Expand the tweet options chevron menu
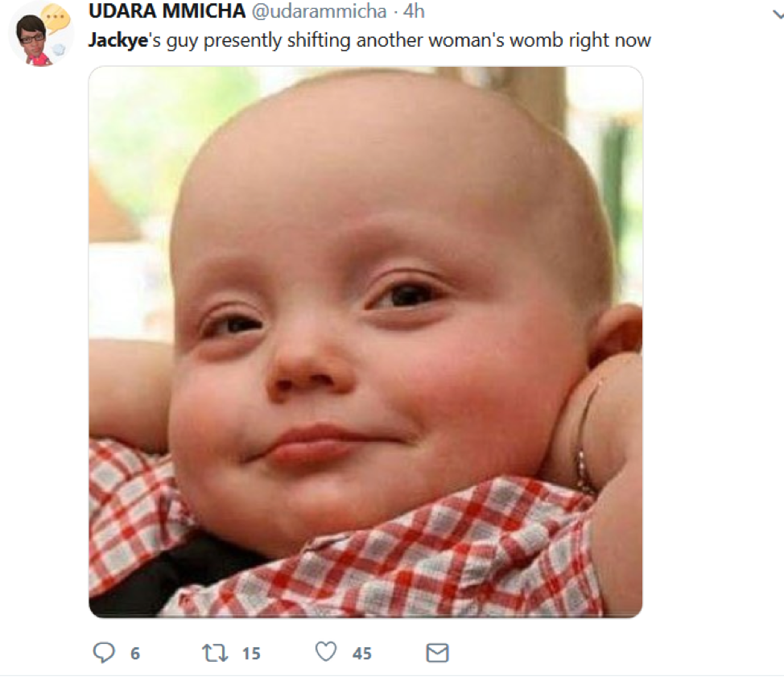The image size is (784, 689). (x=778, y=15)
